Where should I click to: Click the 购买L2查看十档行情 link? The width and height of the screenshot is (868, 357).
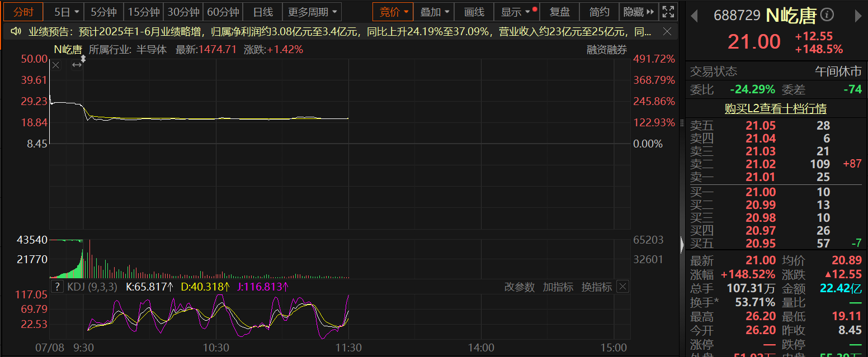point(775,108)
